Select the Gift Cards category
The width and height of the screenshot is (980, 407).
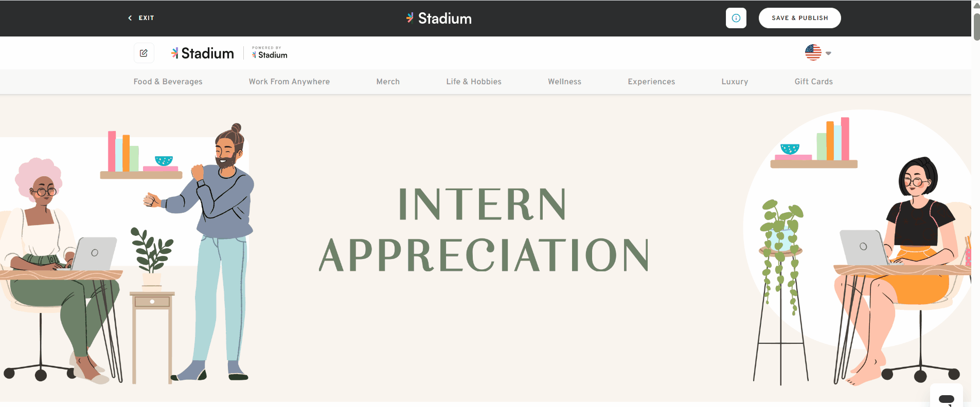click(x=813, y=81)
